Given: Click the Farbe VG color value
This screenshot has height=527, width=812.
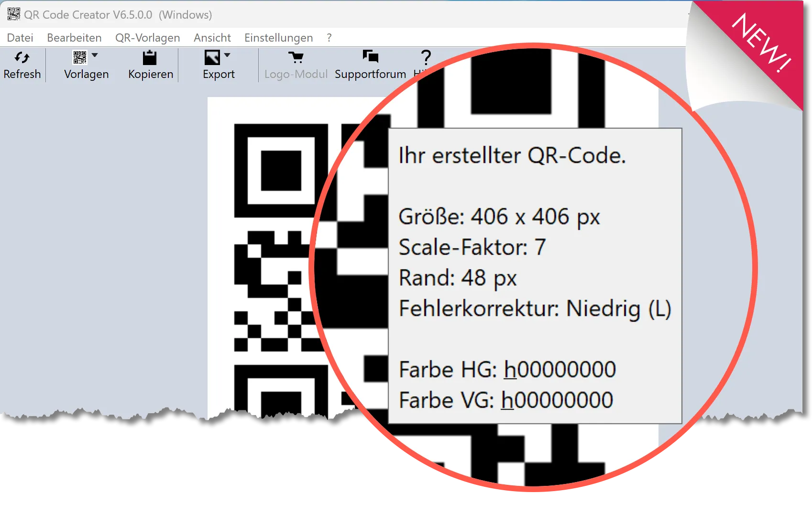Looking at the screenshot, I should coord(557,400).
